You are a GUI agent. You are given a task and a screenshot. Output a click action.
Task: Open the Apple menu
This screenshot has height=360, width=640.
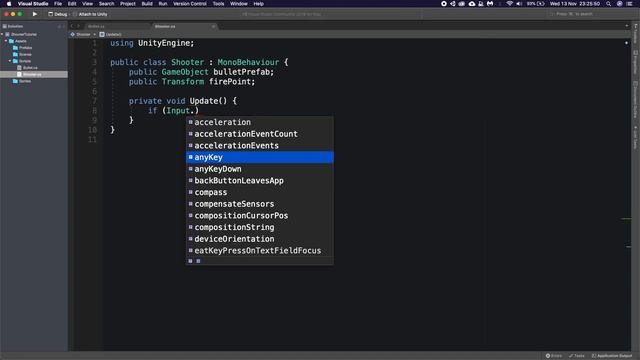(9, 4)
